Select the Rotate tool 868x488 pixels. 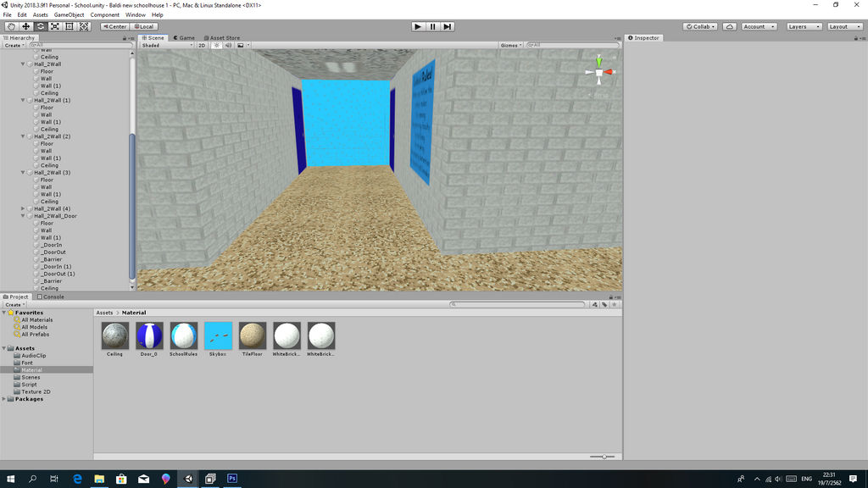(x=41, y=26)
